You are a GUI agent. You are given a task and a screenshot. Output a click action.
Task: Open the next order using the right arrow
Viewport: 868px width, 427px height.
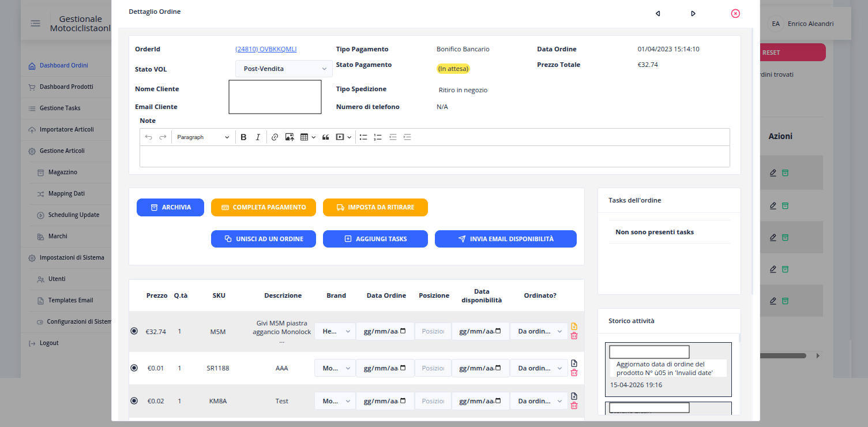coord(693,13)
